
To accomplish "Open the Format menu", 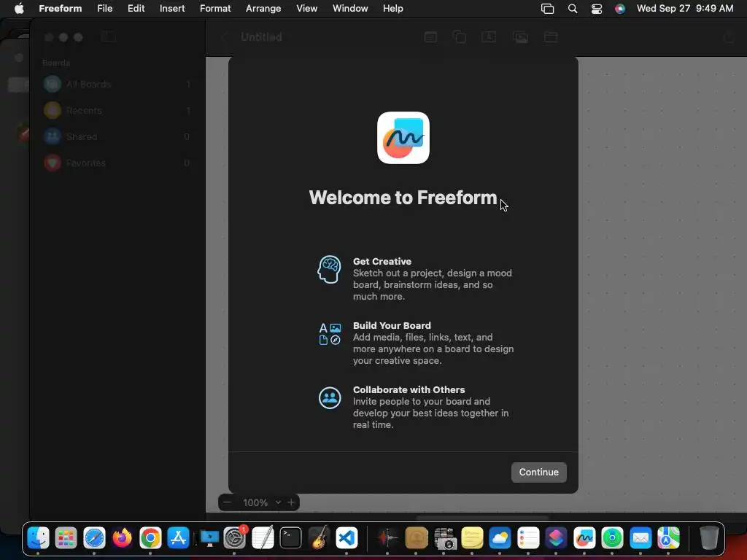I will [215, 8].
